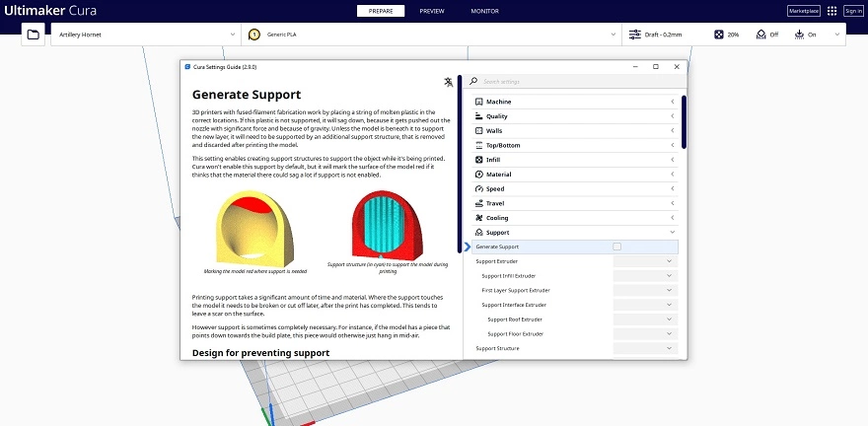The width and height of the screenshot is (868, 426).
Task: Click the Support category icon
Action: pyautogui.click(x=478, y=233)
